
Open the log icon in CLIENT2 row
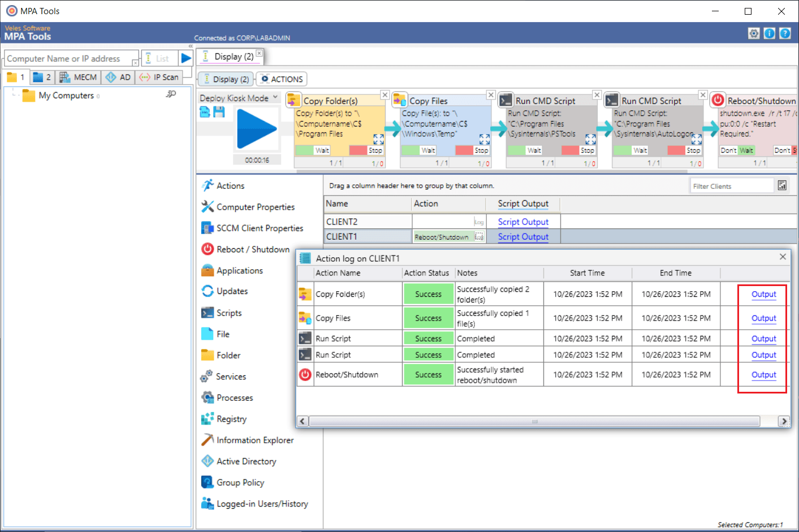(479, 222)
